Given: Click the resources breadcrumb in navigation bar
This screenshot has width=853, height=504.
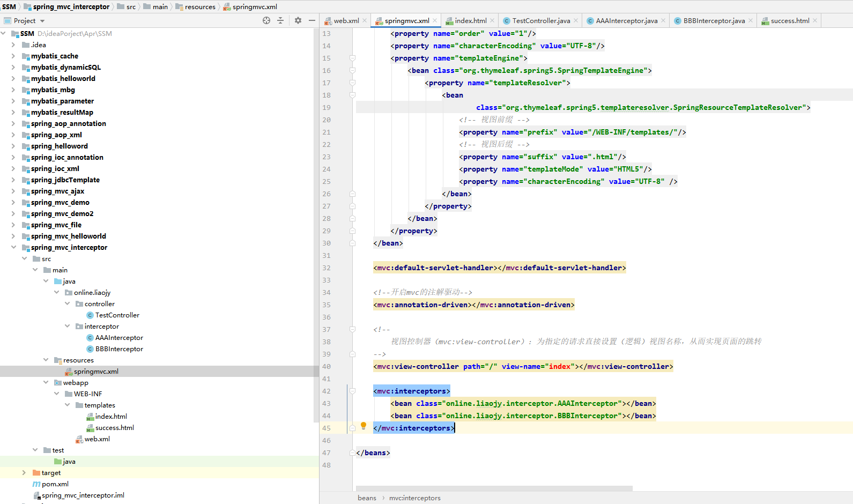Looking at the screenshot, I should (x=196, y=6).
